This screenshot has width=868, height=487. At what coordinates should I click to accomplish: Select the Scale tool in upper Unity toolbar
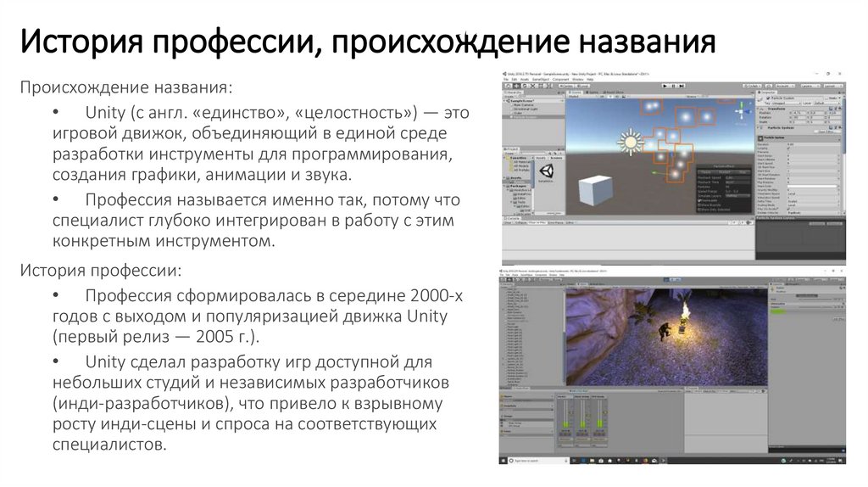point(532,86)
